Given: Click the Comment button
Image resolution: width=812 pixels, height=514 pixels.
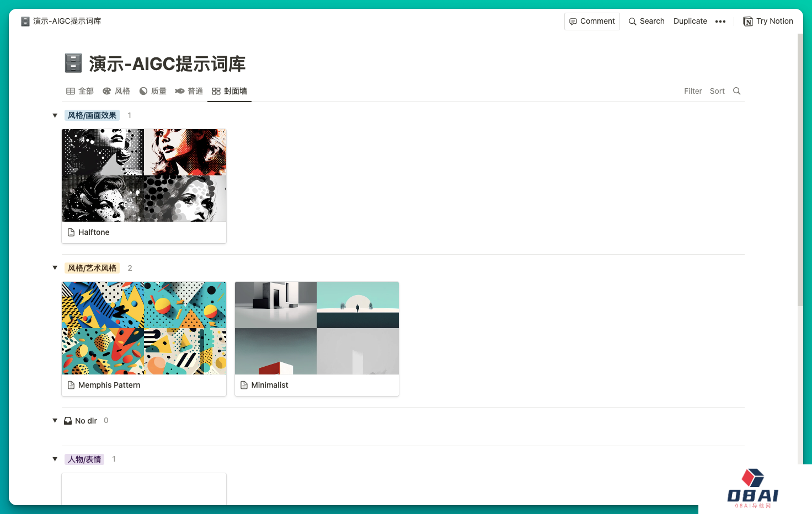Looking at the screenshot, I should click(x=592, y=22).
